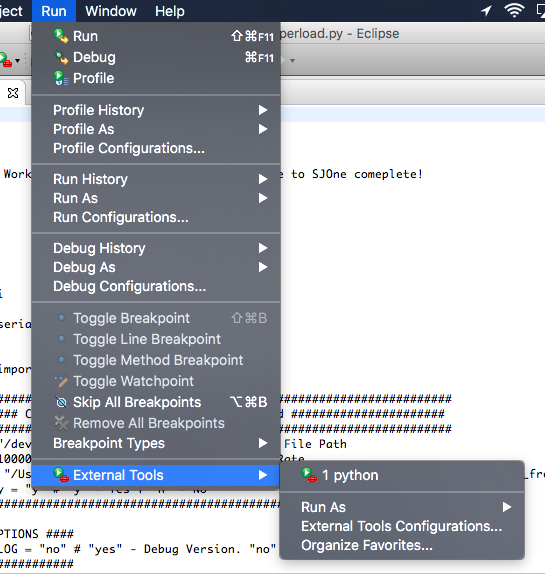Viewport: 545px width, 574px height.
Task: Expand Run History submenu
Action: (x=156, y=179)
